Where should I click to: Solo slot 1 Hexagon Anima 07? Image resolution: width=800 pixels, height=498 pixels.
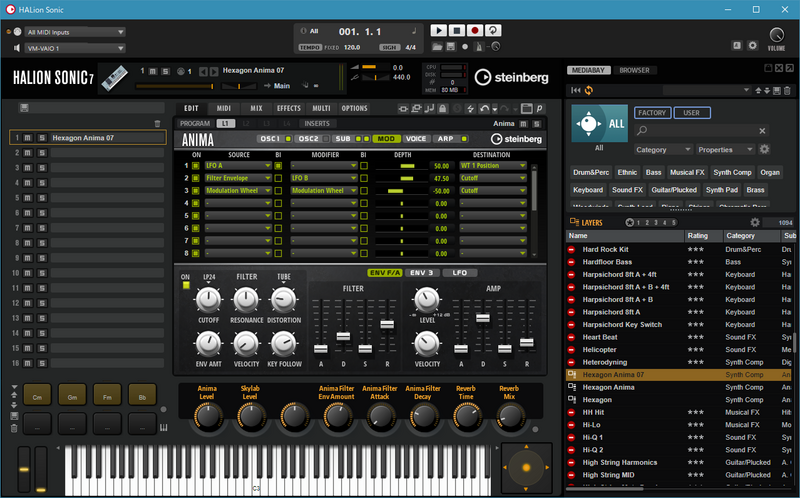(x=42, y=138)
